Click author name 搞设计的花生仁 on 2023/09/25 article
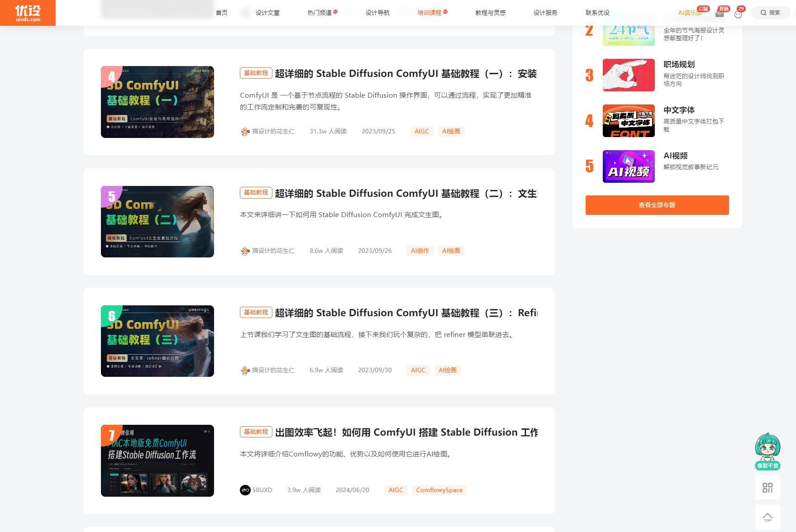 (x=273, y=131)
